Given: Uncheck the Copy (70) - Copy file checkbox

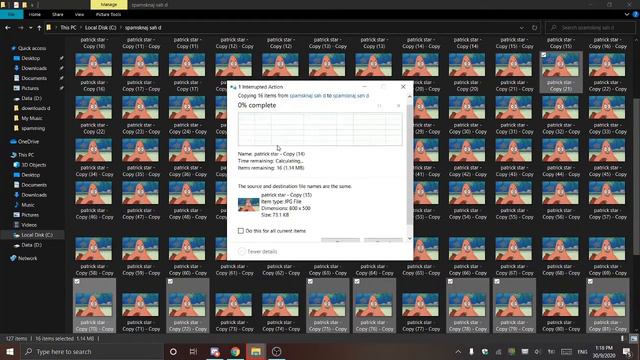Looking at the screenshot, I should pyautogui.click(x=77, y=282).
